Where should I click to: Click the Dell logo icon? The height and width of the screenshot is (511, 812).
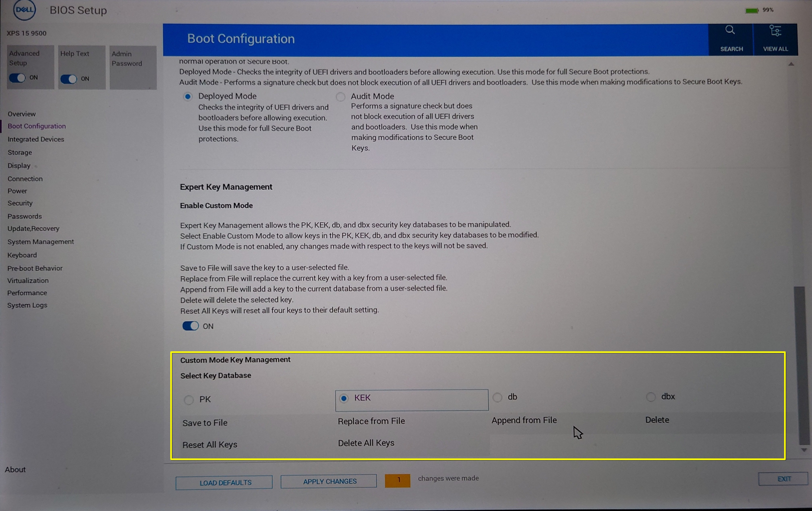pos(24,10)
